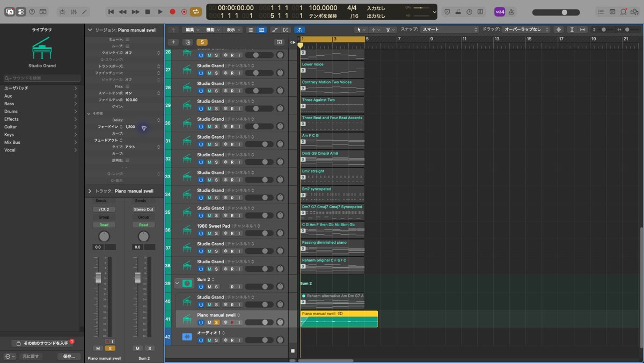The image size is (644, 363).
Task: Open the Loop Browser
Action: (624, 12)
